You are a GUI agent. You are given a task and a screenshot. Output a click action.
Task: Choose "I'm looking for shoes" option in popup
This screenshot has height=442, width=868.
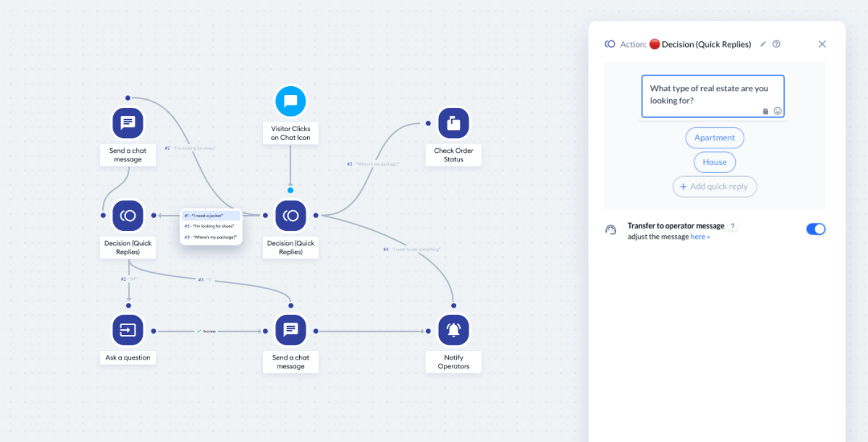(211, 227)
